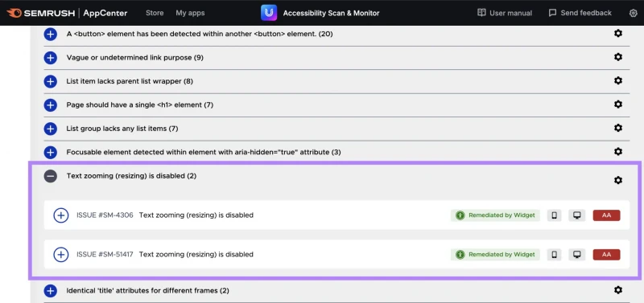Open gear settings for vague link purpose row
Image resolution: width=644 pixels, height=303 pixels.
(617, 57)
